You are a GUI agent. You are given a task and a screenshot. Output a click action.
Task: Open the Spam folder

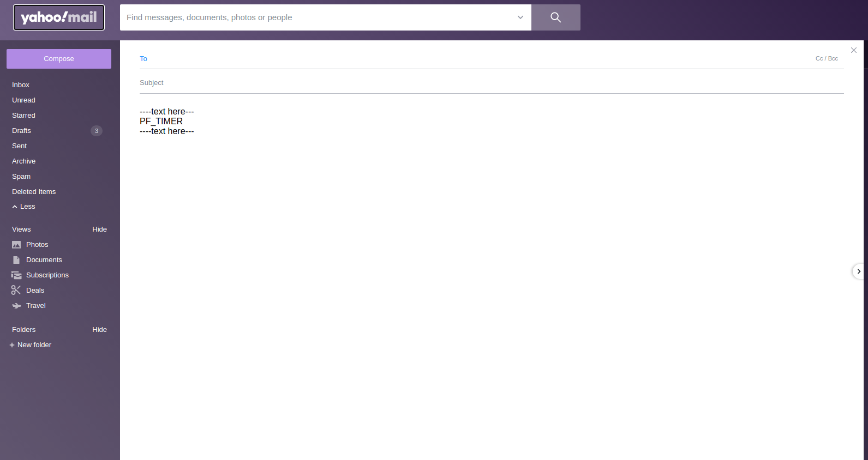[x=21, y=177]
